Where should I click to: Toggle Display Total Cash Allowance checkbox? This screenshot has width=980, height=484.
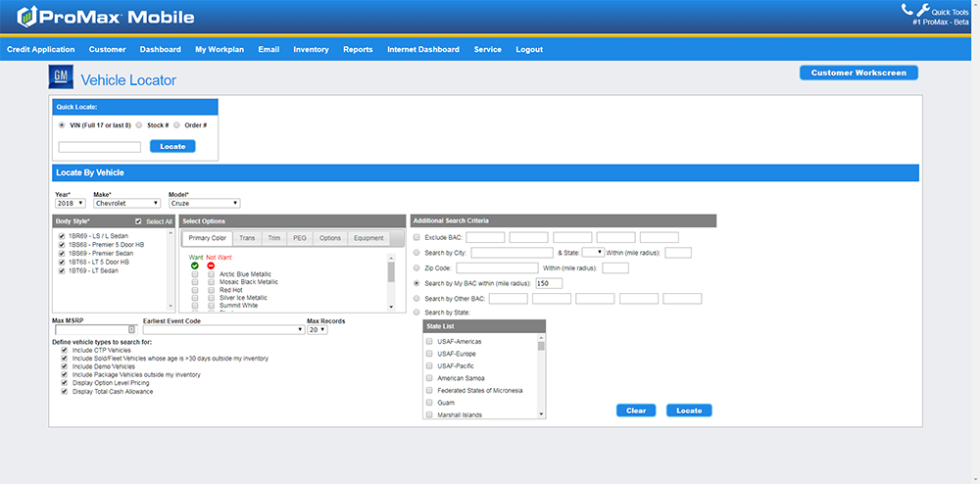point(64,392)
